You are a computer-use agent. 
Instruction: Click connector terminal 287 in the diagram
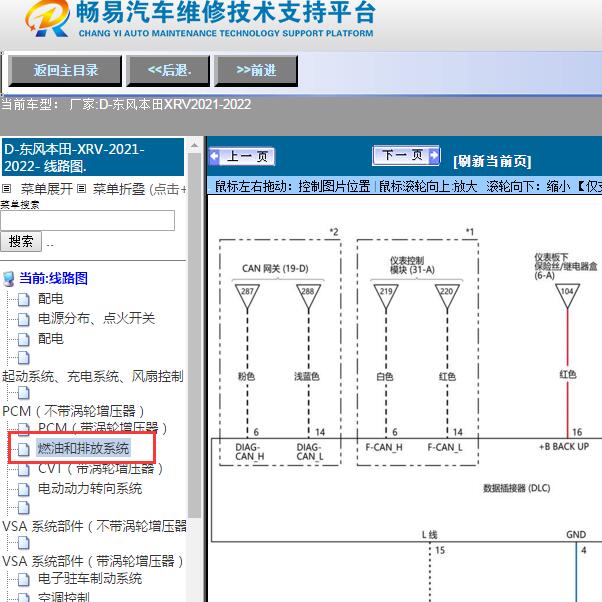(x=247, y=296)
